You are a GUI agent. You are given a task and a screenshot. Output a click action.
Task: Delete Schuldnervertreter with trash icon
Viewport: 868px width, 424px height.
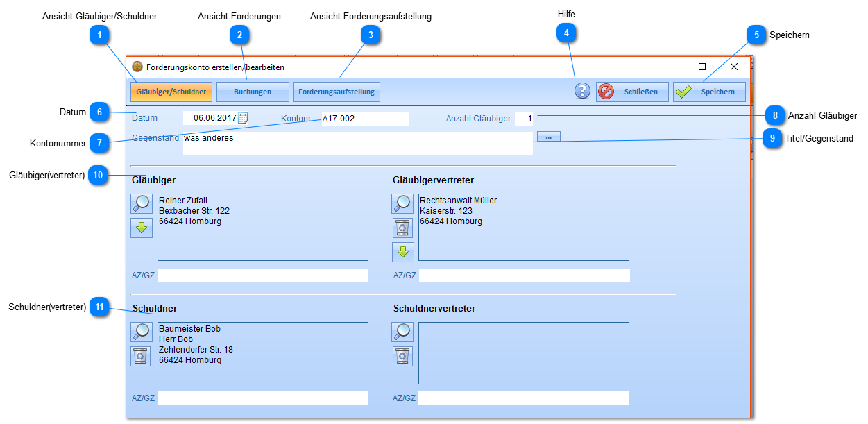[402, 356]
